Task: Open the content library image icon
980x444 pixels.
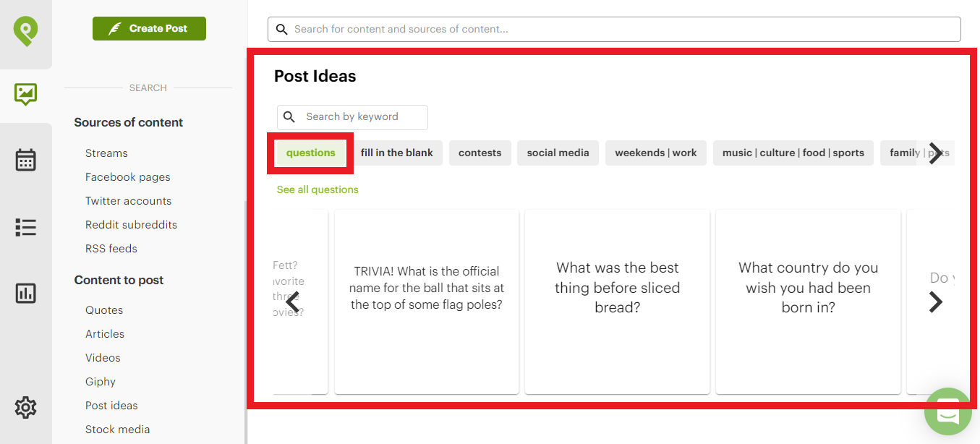Action: pyautogui.click(x=25, y=94)
